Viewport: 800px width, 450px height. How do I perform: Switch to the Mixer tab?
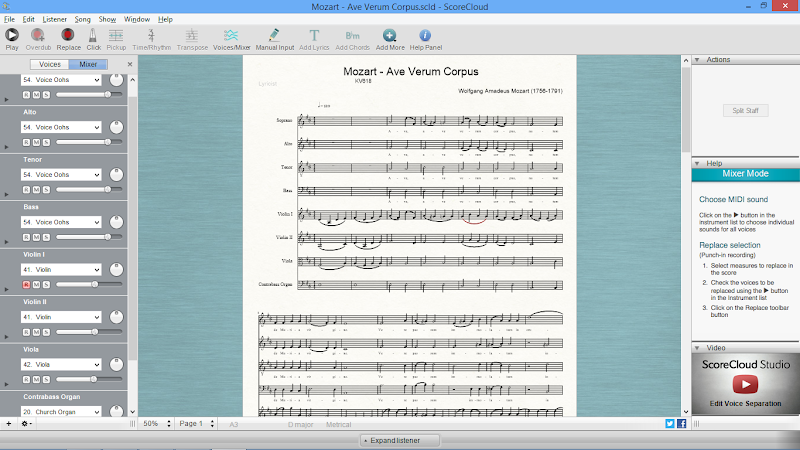point(88,64)
